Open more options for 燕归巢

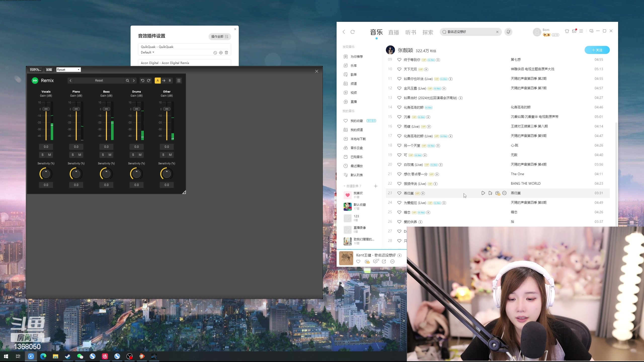coord(504,193)
